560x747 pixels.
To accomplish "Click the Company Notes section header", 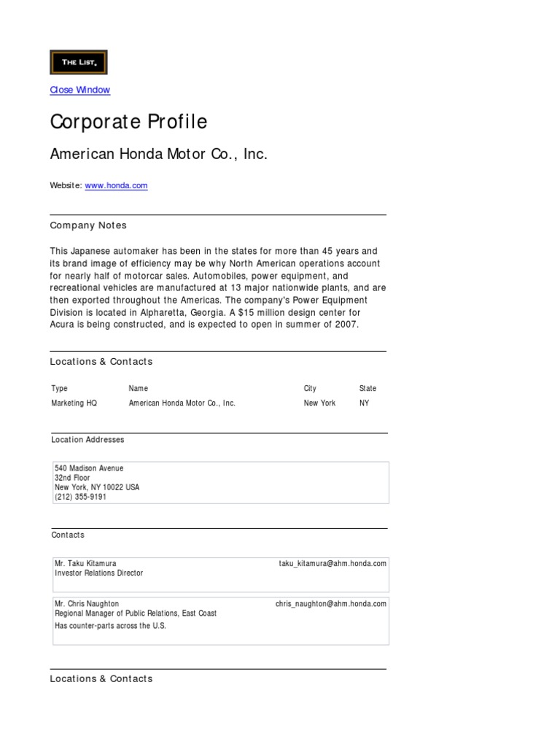I will pyautogui.click(x=88, y=225).
